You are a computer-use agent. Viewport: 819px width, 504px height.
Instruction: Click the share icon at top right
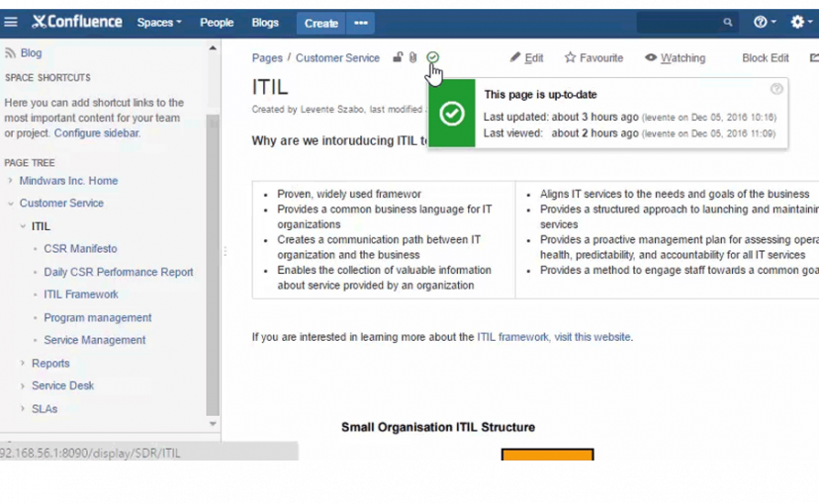click(814, 58)
